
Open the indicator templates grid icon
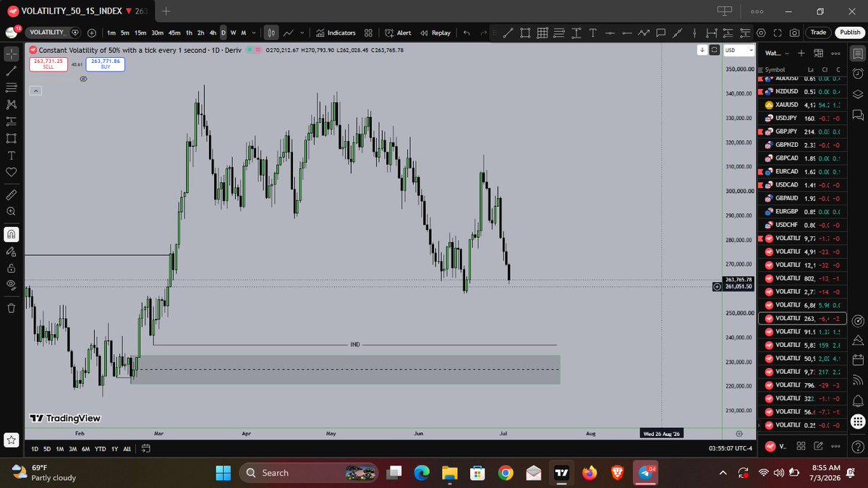tap(368, 33)
